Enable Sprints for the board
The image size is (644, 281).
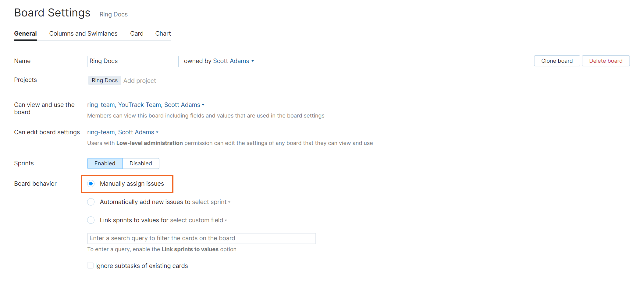click(105, 163)
